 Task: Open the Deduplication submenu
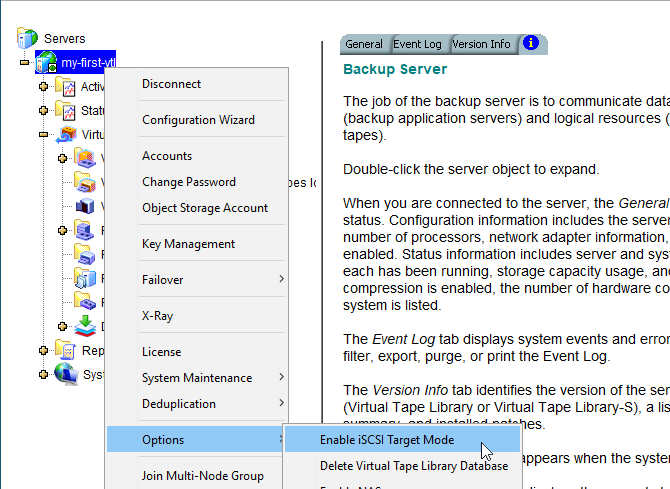197,404
